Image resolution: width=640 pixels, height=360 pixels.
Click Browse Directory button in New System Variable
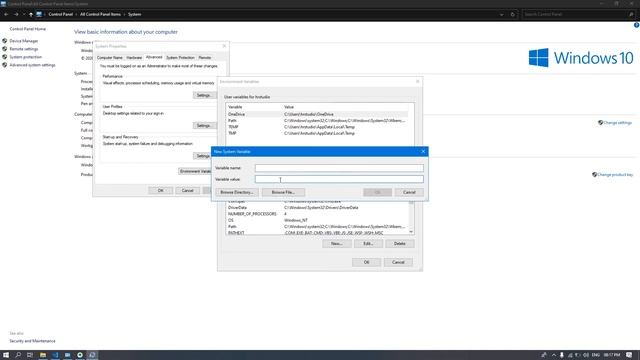tap(237, 192)
